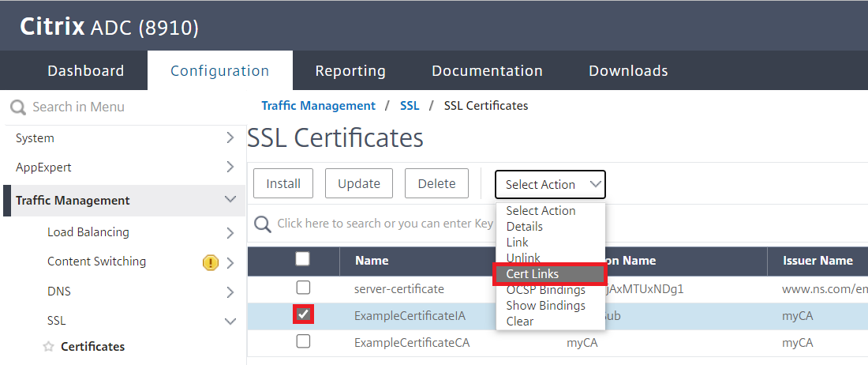The width and height of the screenshot is (868, 365).
Task: Choose Cert Links from the action menu
Action: [550, 274]
